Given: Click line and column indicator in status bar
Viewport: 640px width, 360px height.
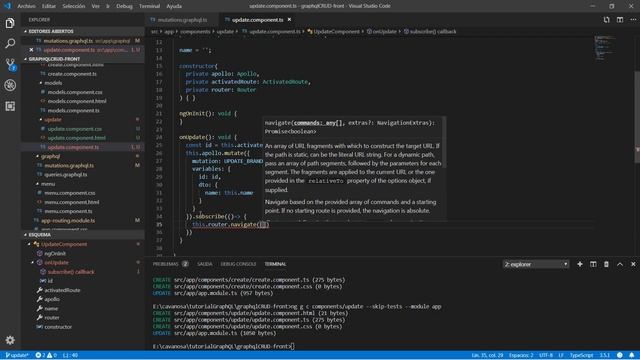Looking at the screenshot, I should point(487,355).
